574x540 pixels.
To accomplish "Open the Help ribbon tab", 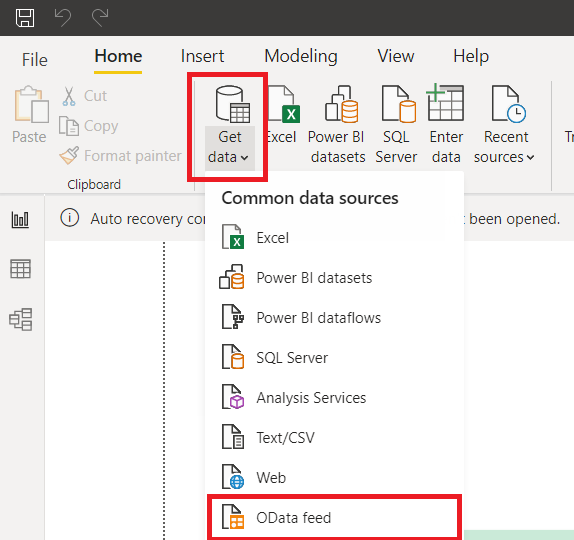I will [471, 56].
